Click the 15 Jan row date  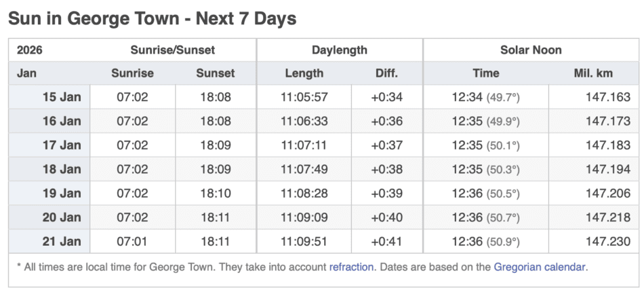62,97
